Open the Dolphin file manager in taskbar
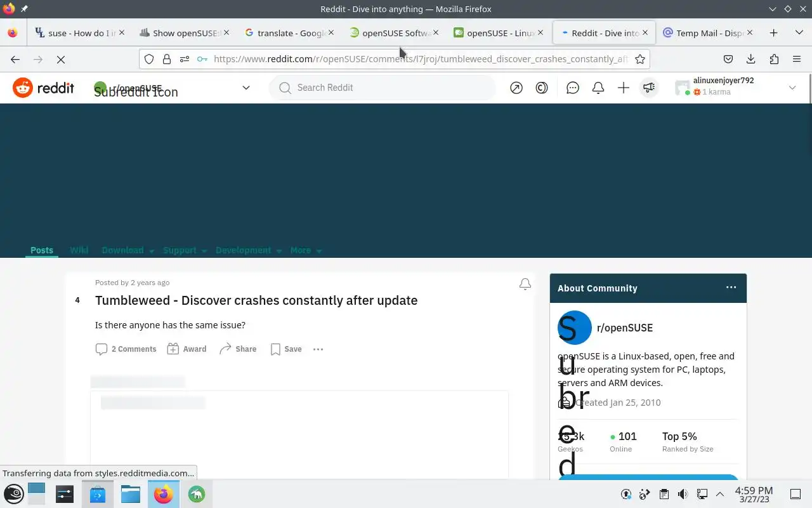812x508 pixels. point(131,494)
